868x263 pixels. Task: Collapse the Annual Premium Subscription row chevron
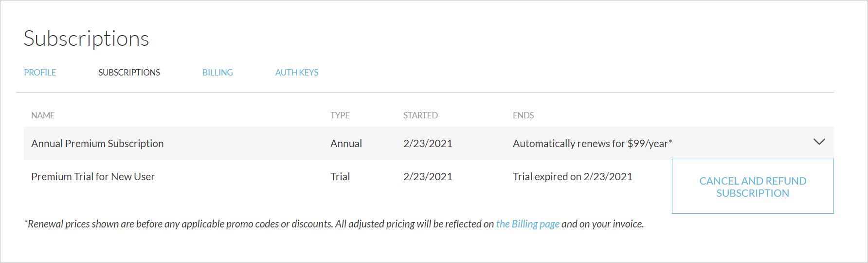click(x=819, y=142)
